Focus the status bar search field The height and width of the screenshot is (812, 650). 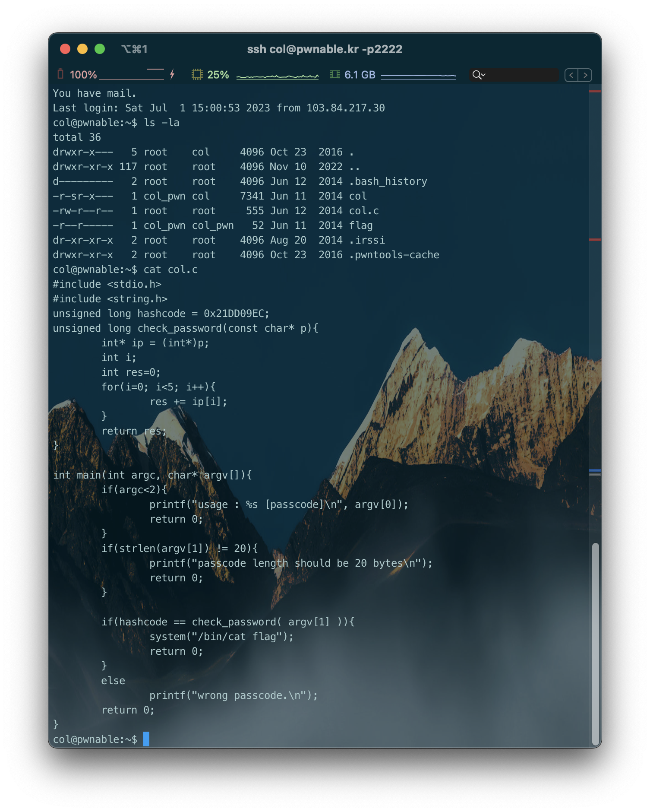522,75
